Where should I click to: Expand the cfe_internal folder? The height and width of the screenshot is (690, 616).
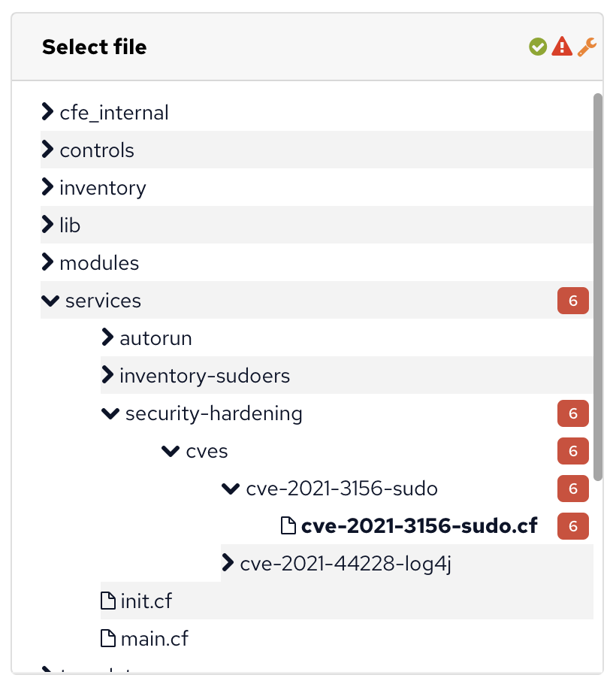point(47,112)
